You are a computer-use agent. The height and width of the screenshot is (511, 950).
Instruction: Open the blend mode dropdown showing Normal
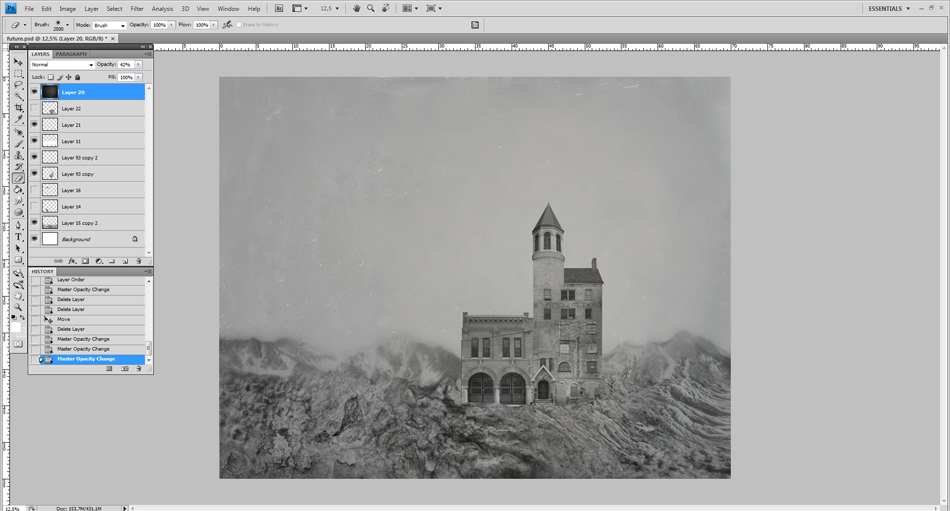coord(62,64)
